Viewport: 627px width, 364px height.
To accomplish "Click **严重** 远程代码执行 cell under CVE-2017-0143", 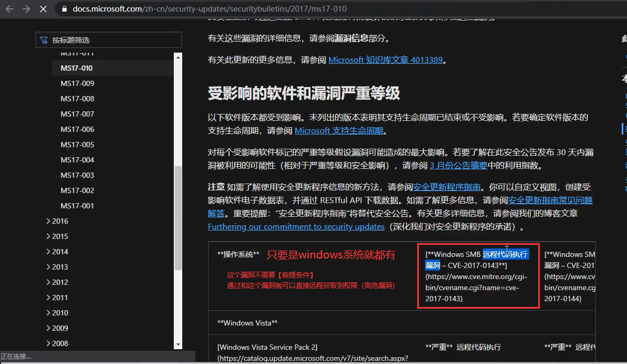I will click(x=463, y=347).
